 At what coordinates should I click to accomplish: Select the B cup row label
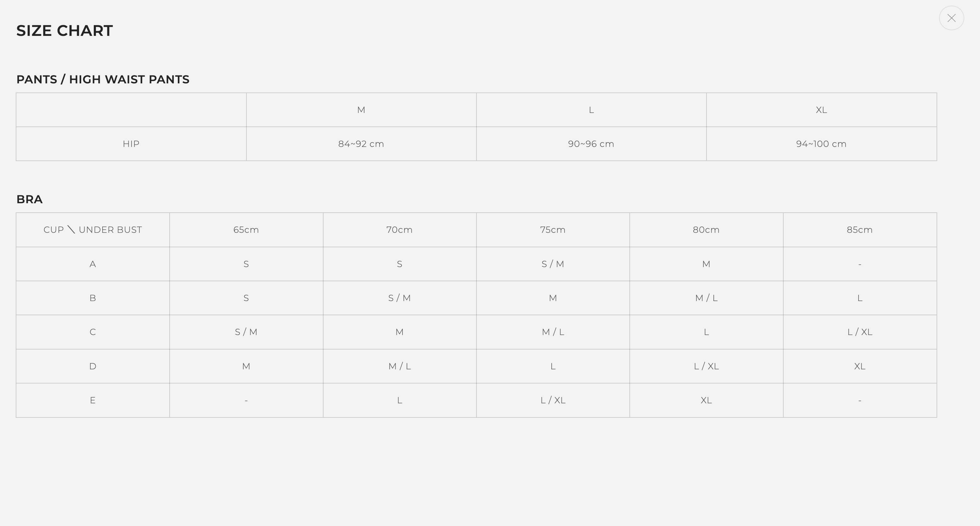[x=93, y=298]
